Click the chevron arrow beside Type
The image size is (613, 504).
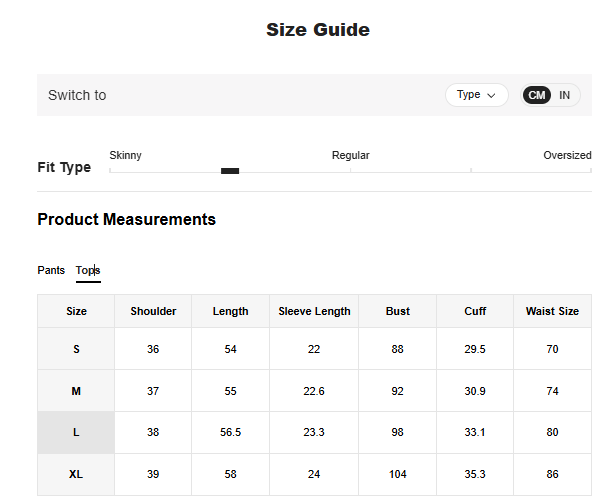[491, 95]
